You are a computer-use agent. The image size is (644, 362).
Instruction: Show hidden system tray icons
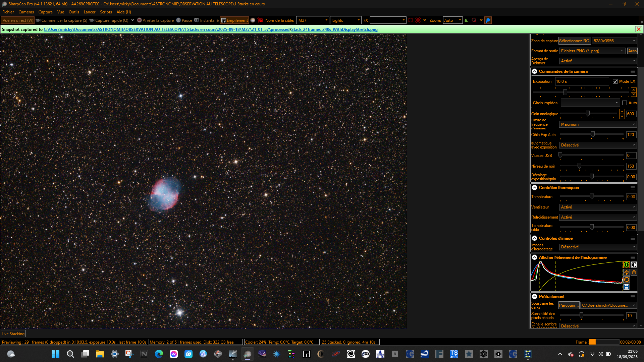pyautogui.click(x=560, y=354)
